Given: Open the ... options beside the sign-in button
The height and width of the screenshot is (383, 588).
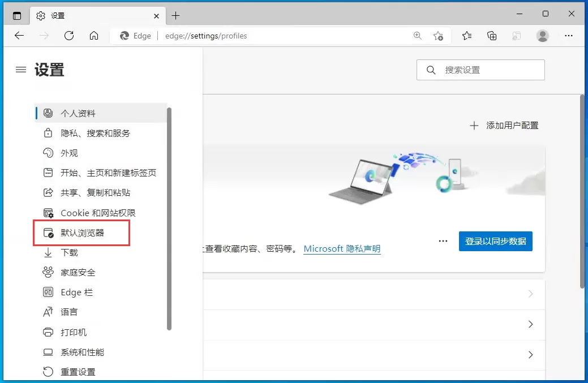Looking at the screenshot, I should pos(443,241).
